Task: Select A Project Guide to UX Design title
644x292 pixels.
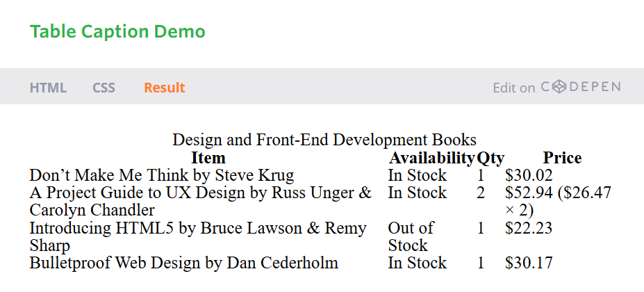Action: click(x=201, y=202)
